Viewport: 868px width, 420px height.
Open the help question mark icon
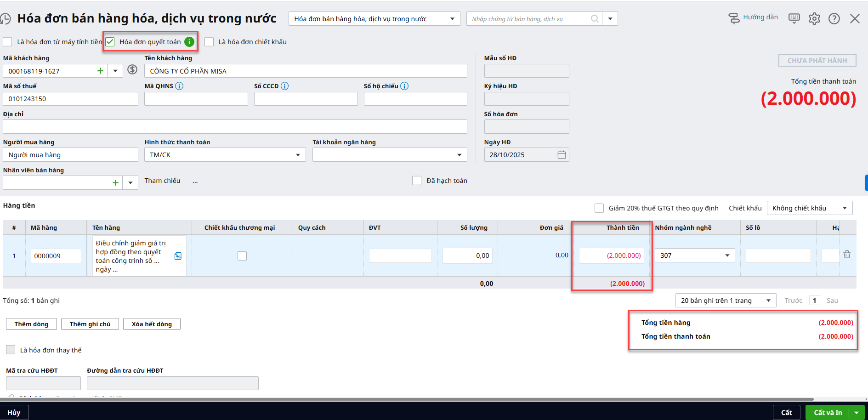834,19
